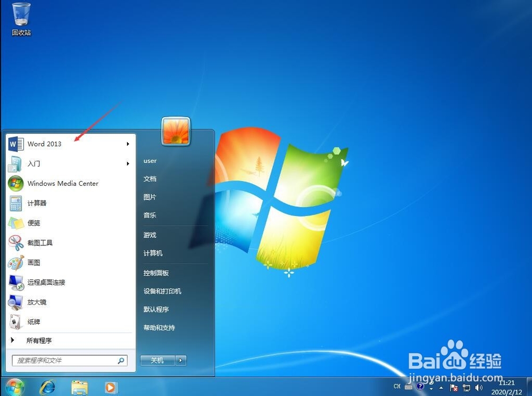
Task: Click the 关机 shut down button
Action: click(157, 360)
